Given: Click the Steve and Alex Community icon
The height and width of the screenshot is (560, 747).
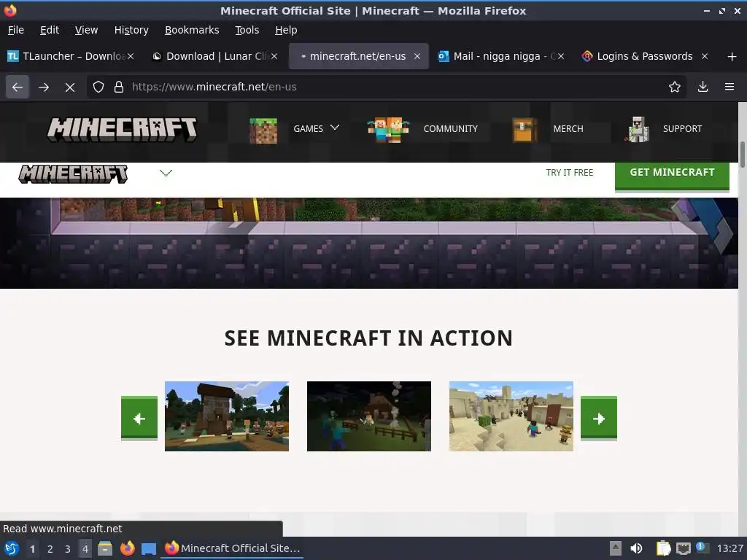Looking at the screenshot, I should click(388, 130).
